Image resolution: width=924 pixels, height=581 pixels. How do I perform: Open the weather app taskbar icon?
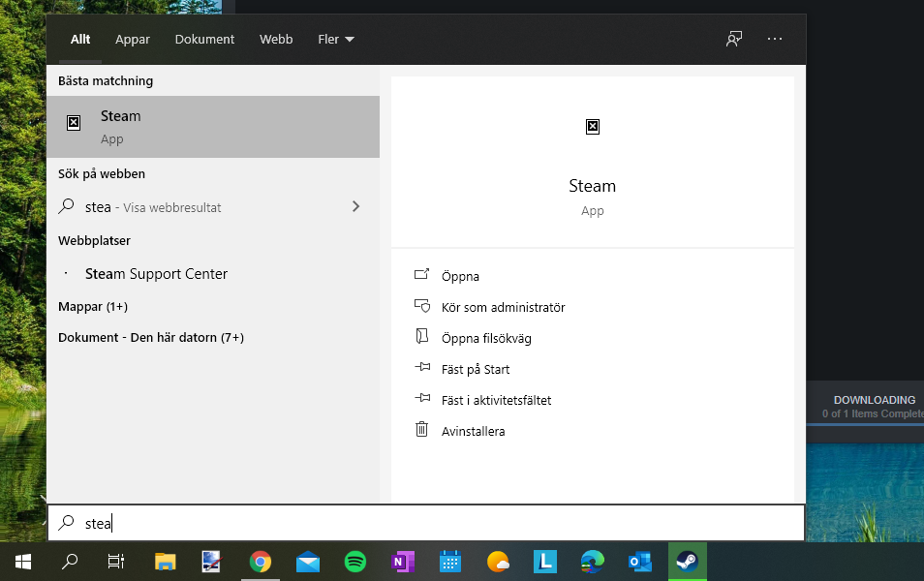coord(498,562)
